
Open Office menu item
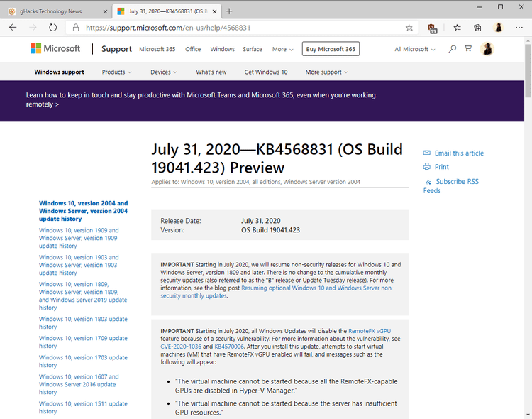coord(193,49)
